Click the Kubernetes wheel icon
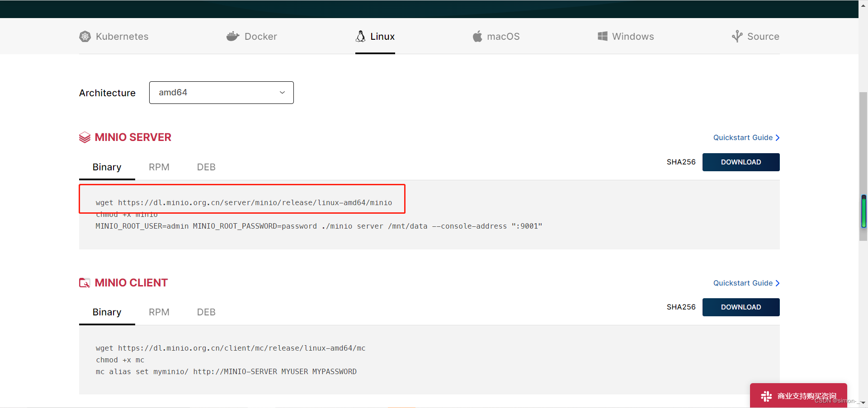 (x=85, y=37)
